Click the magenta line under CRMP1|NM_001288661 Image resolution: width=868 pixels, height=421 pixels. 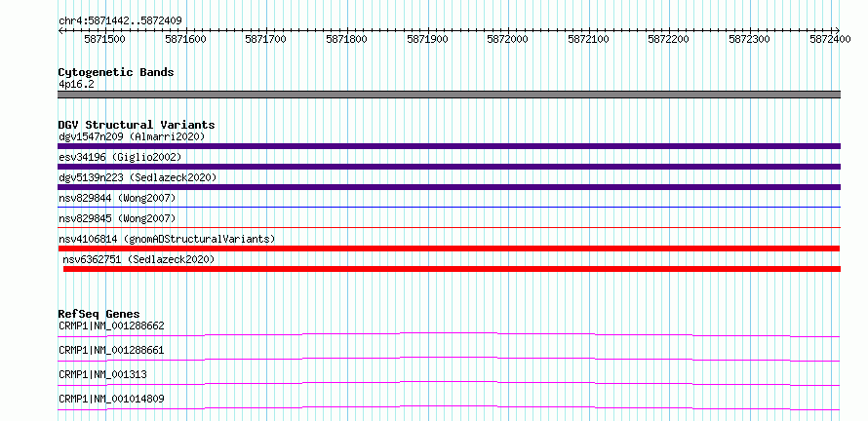[449, 359]
